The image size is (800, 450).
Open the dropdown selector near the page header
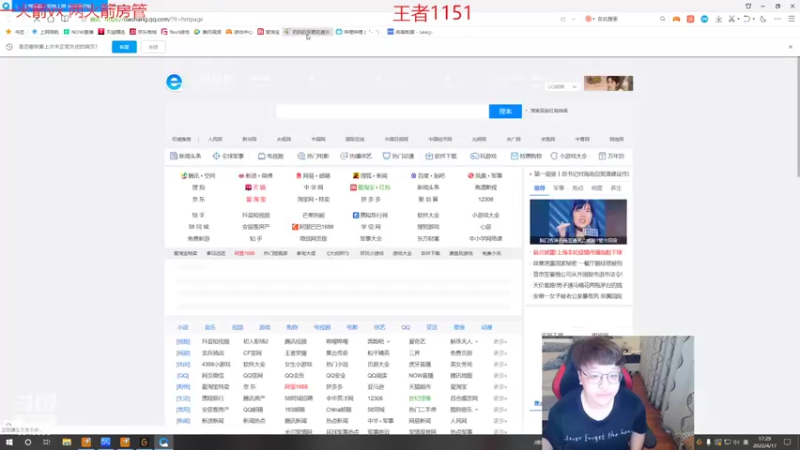562,87
